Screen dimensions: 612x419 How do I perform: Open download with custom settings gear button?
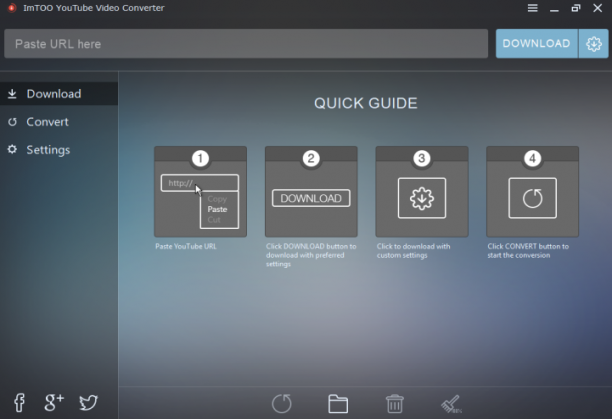[x=594, y=44]
